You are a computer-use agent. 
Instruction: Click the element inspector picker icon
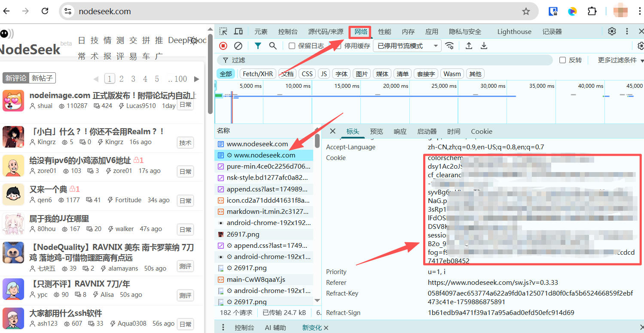223,31
